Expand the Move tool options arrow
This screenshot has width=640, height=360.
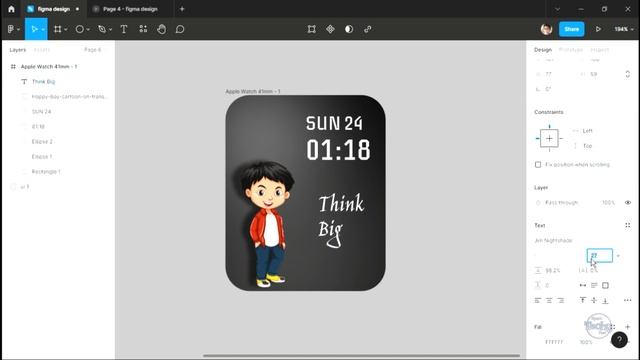coord(43,29)
